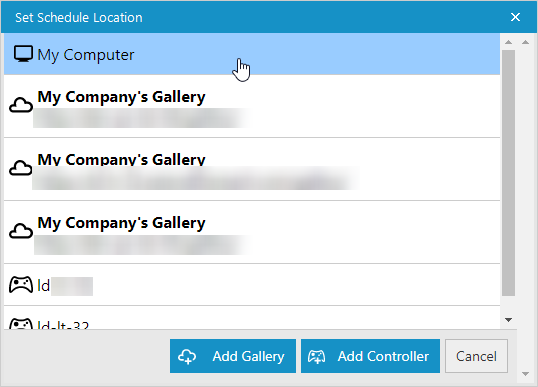Cancel the Set Schedule Location dialog

tap(476, 356)
